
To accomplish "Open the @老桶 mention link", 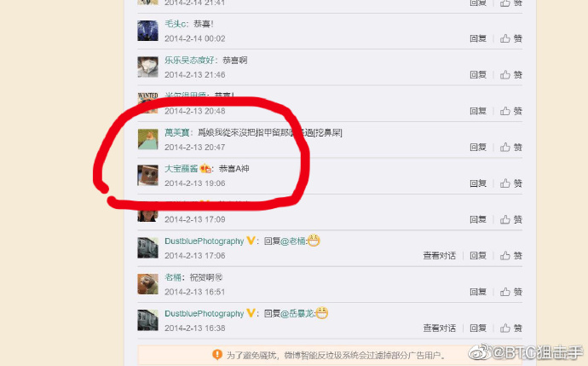I will coord(293,241).
